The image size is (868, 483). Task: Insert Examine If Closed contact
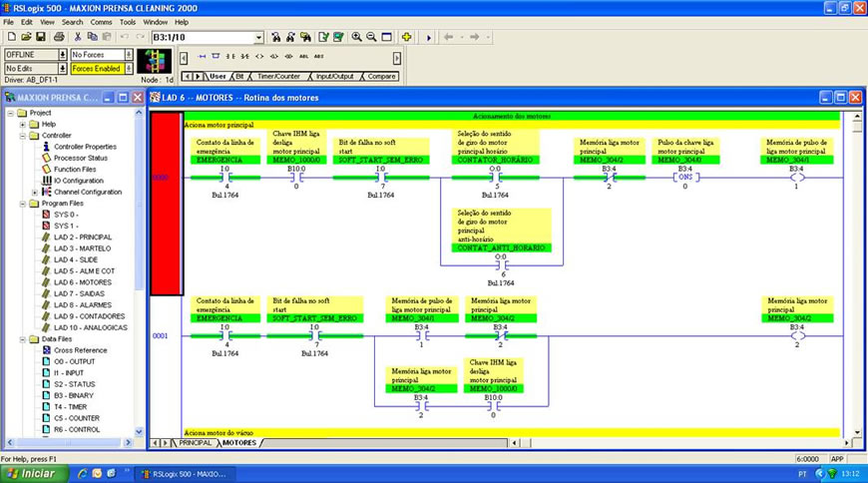pos(230,56)
